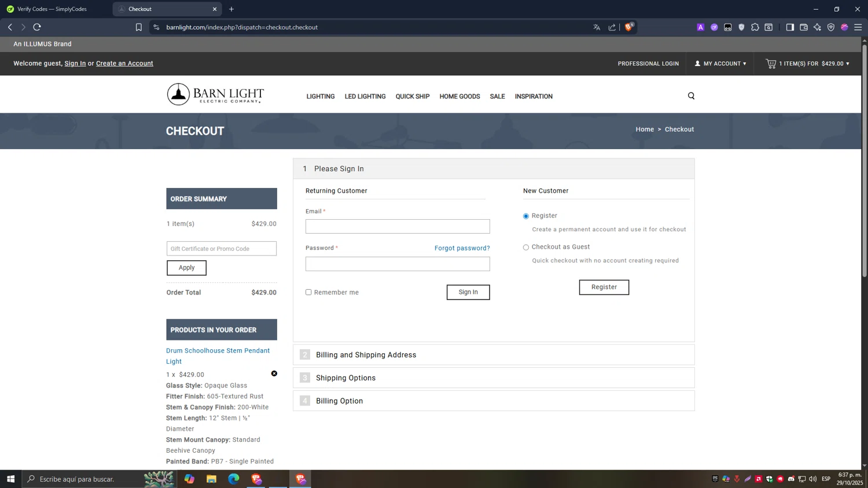868x488 pixels.
Task: Click the shopping cart icon
Action: tap(771, 64)
